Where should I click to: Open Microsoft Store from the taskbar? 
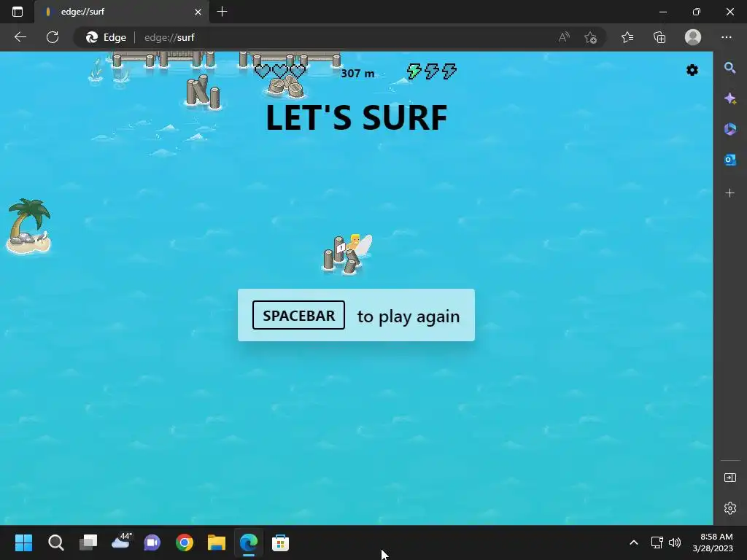[x=280, y=542]
